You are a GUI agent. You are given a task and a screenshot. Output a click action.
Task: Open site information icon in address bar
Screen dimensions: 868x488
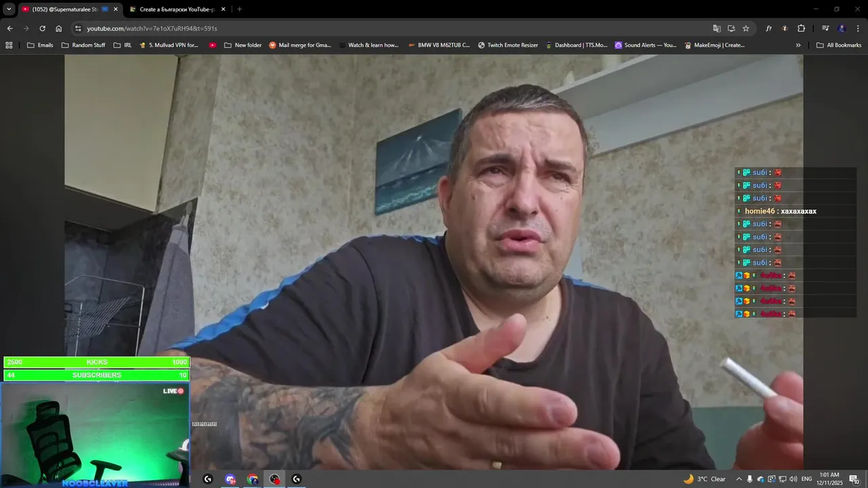(x=78, y=28)
